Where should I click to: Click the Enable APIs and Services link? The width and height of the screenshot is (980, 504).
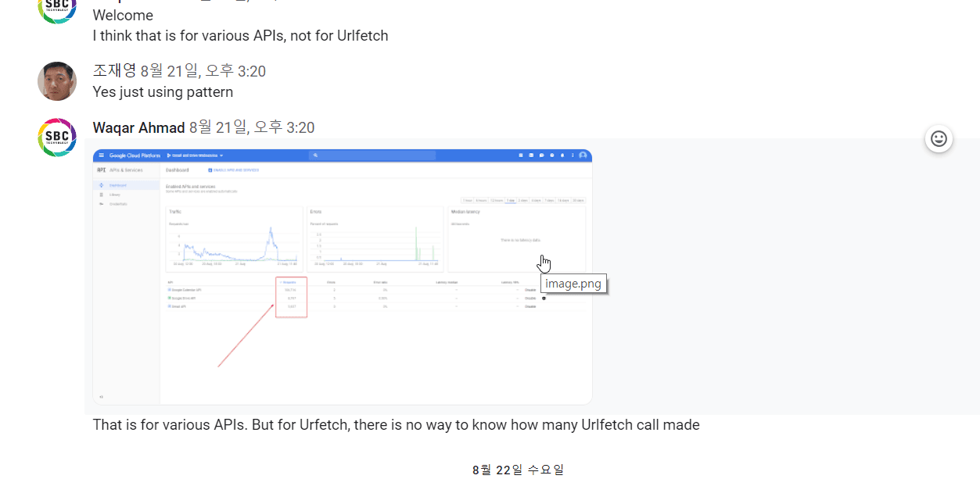click(x=235, y=170)
